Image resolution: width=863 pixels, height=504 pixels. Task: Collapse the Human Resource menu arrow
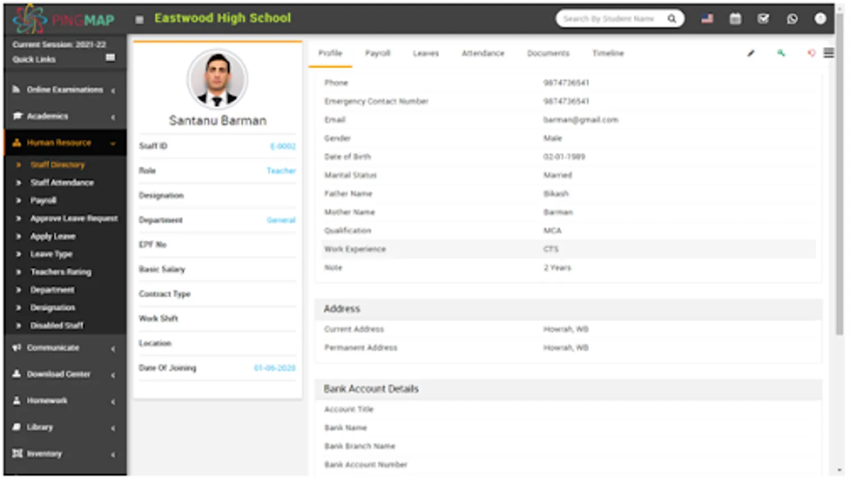pyautogui.click(x=113, y=143)
